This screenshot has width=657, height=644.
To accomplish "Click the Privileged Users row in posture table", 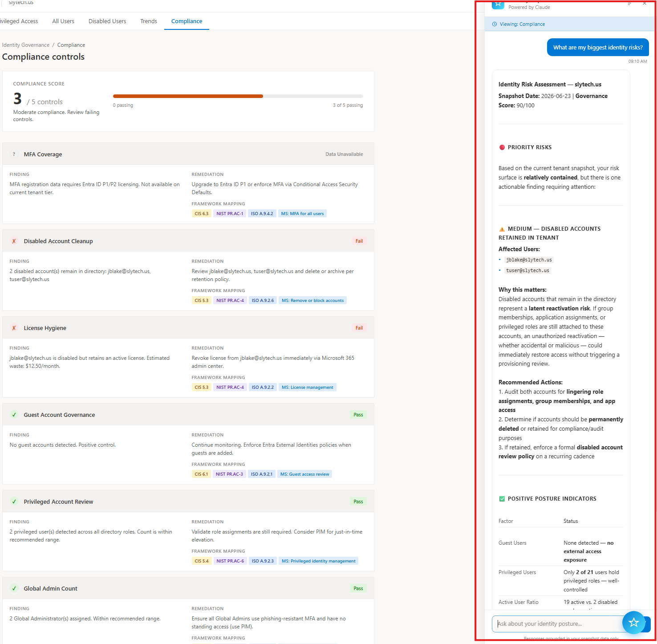I will tap(561, 581).
